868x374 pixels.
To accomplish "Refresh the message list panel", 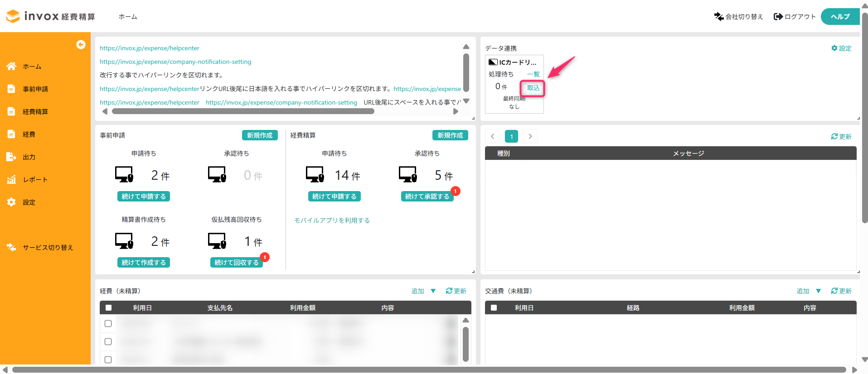I will (x=841, y=136).
